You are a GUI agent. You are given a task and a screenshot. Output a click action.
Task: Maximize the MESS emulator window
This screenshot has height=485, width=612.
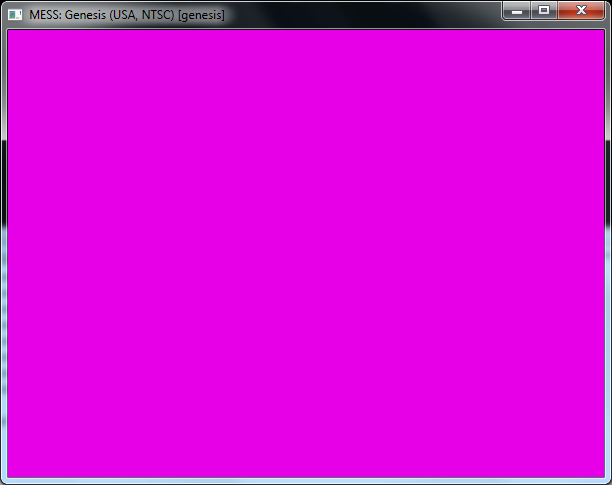click(543, 10)
